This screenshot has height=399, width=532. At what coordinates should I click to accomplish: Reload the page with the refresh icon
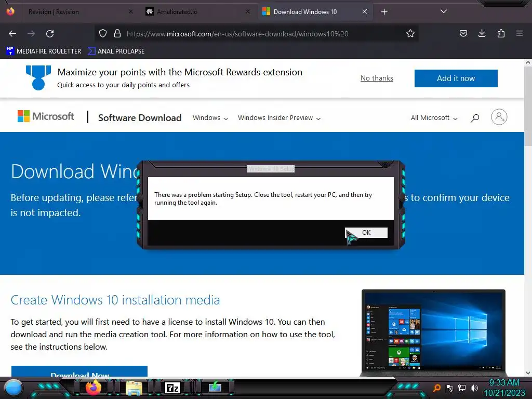click(50, 34)
